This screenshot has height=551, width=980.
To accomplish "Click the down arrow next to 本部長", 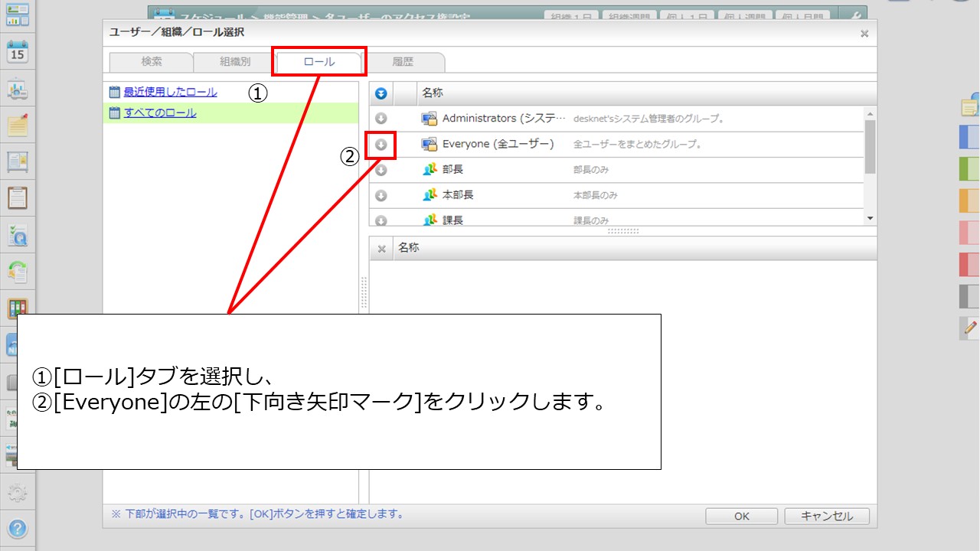I will click(x=381, y=196).
